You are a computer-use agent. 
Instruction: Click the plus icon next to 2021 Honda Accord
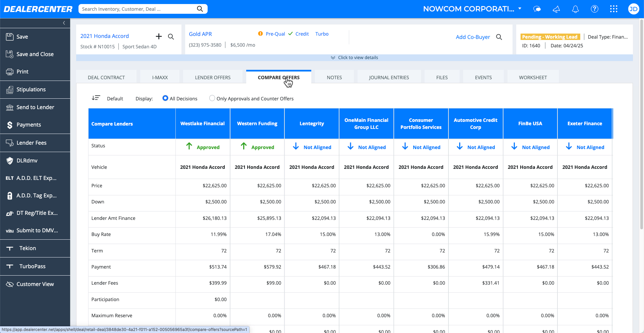159,36
